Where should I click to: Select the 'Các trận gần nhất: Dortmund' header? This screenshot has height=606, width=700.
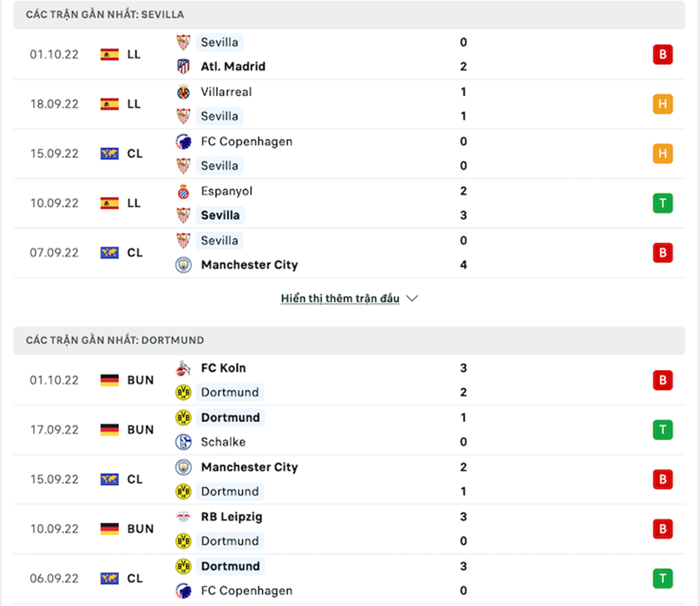[x=115, y=340]
